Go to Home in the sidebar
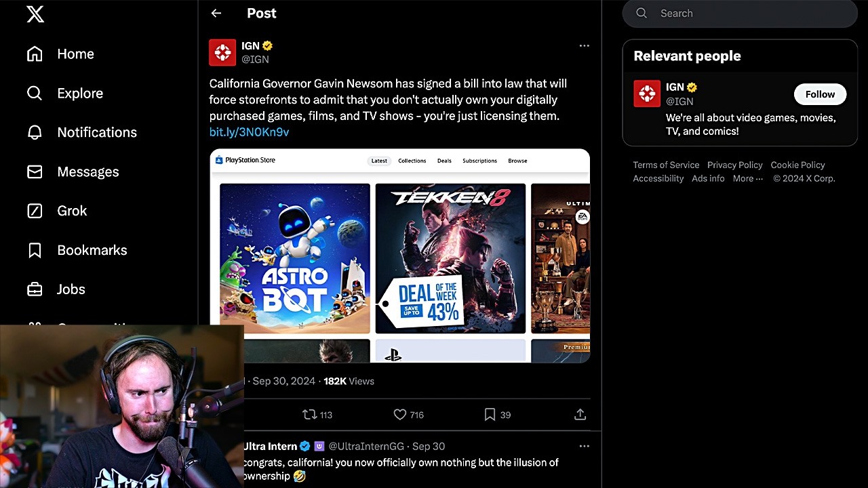The image size is (868, 488). [75, 54]
